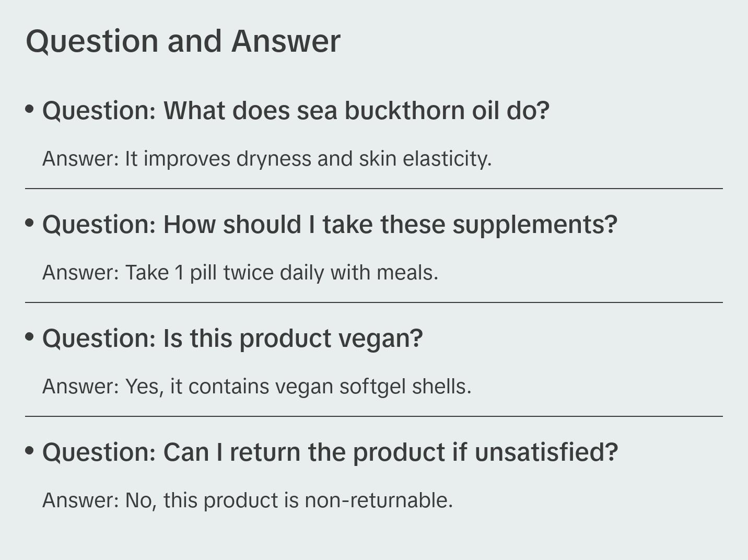Click the 'Answer:' label before 'Yes, it contains'

pyautogui.click(x=81, y=387)
